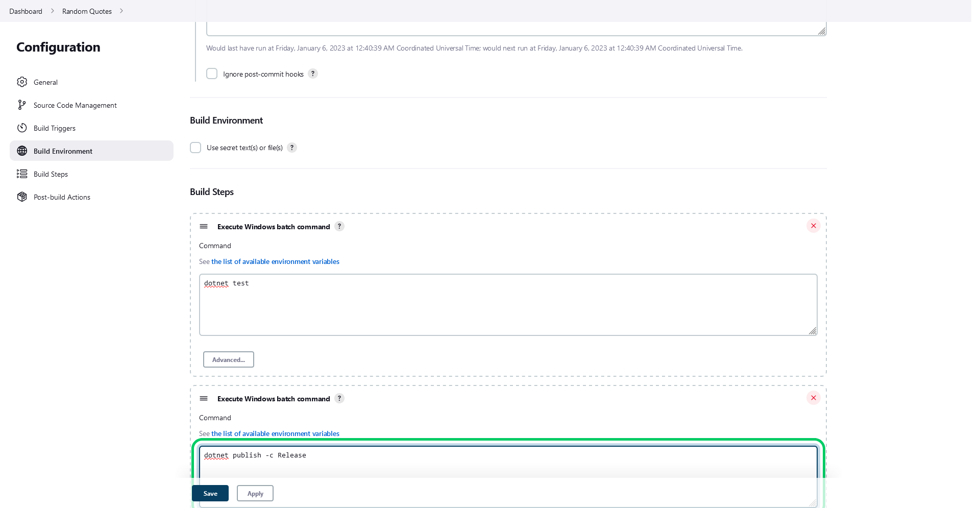980x508 pixels.
Task: Expand the breadcrumb chevron after Random Quotes
Action: point(121,11)
